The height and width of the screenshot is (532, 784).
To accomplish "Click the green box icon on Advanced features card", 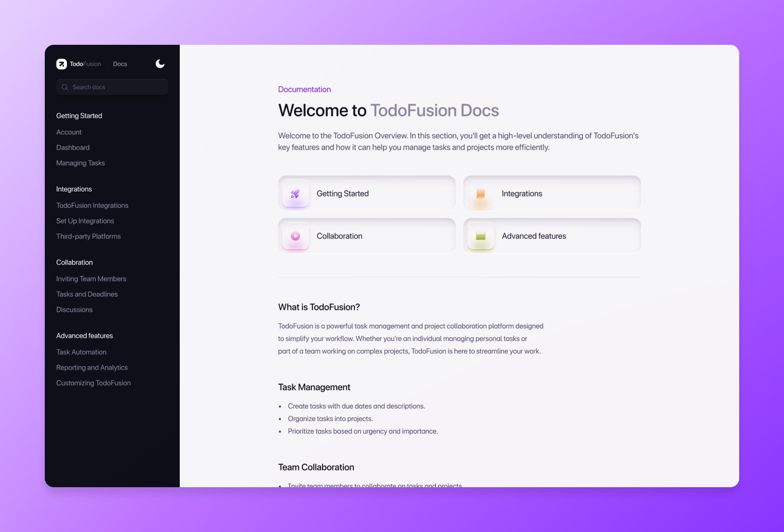I will click(480, 236).
